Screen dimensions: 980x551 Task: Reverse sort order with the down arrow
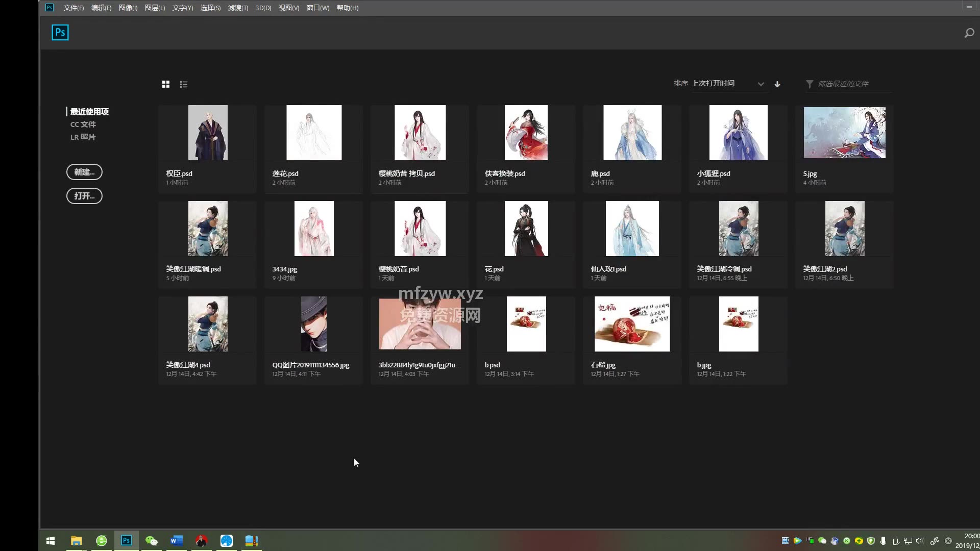pos(777,84)
